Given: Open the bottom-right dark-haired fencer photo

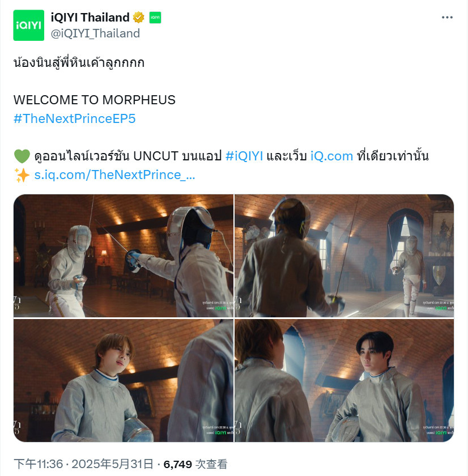Looking at the screenshot, I should pyautogui.click(x=344, y=380).
